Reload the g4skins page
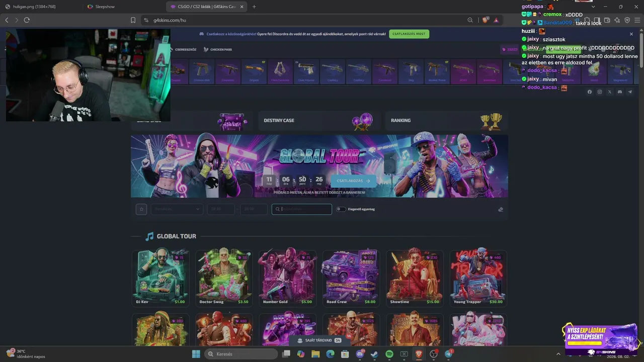The height and width of the screenshot is (362, 644). pyautogui.click(x=27, y=20)
